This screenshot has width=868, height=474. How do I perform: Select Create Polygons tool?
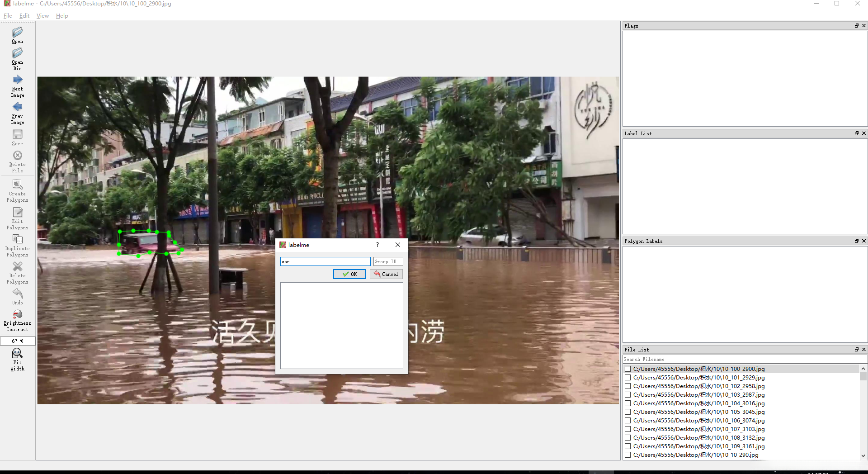[x=17, y=191]
